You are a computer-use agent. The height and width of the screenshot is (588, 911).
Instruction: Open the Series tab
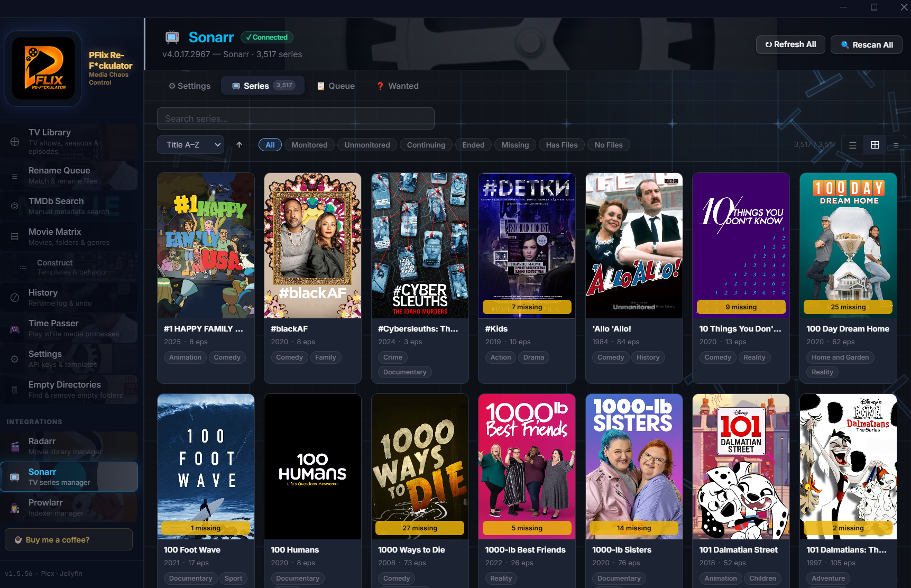[263, 86]
